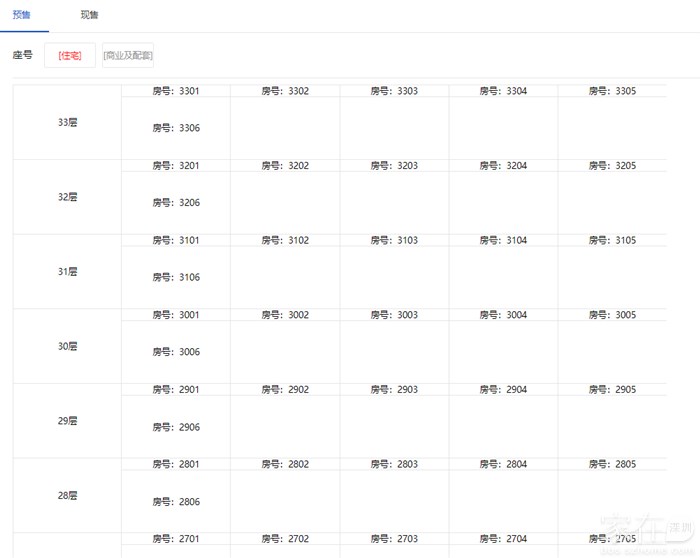Click room 房号: 2806

[176, 502]
